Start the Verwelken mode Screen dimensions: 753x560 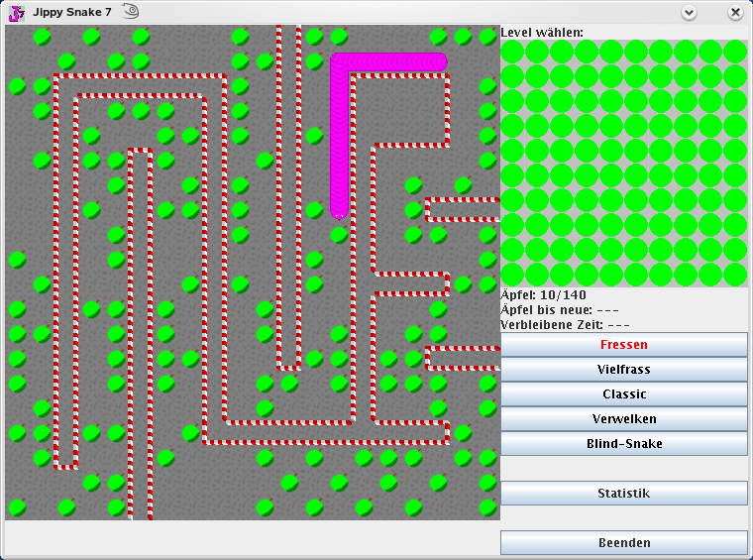624,419
